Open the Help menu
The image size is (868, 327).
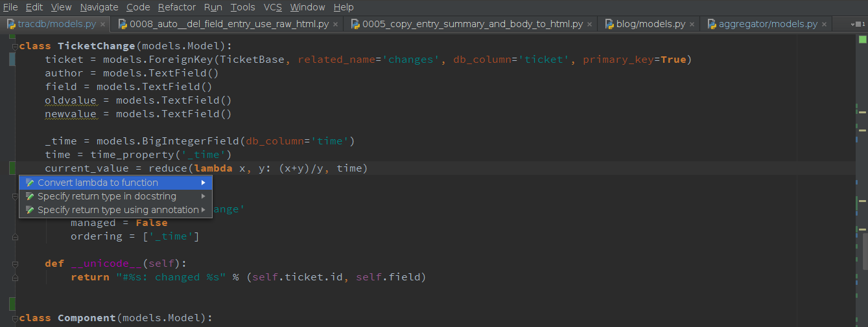coord(344,7)
